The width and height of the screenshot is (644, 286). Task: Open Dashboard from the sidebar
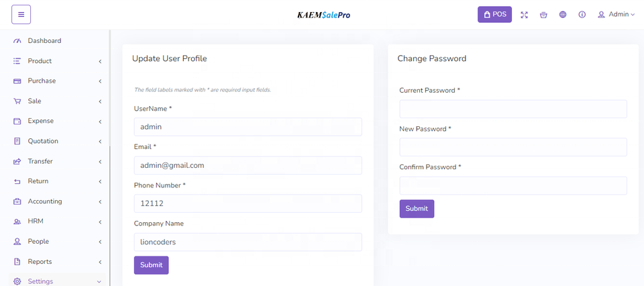[44, 41]
